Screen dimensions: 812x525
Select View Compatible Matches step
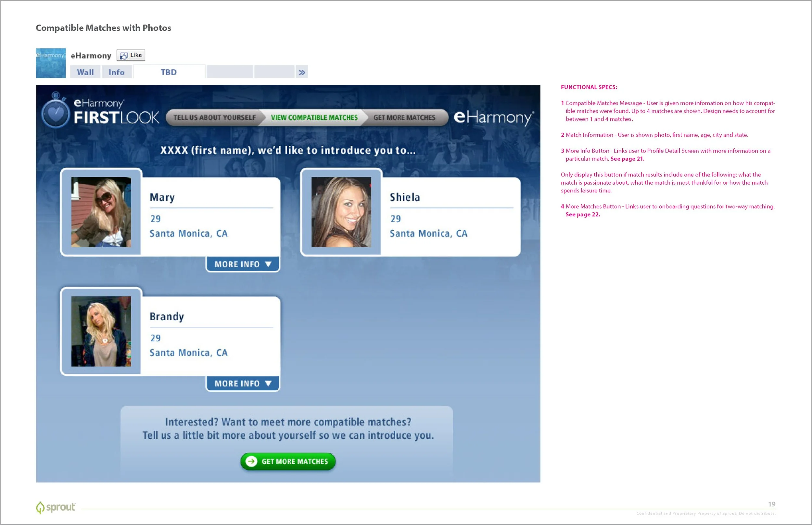[314, 117]
